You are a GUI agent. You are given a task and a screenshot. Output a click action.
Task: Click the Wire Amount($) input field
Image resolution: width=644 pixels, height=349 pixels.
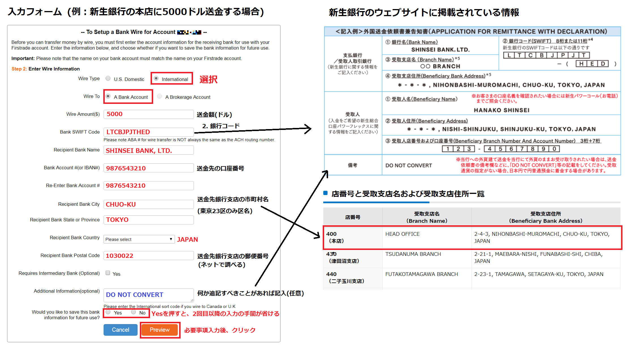(x=148, y=114)
